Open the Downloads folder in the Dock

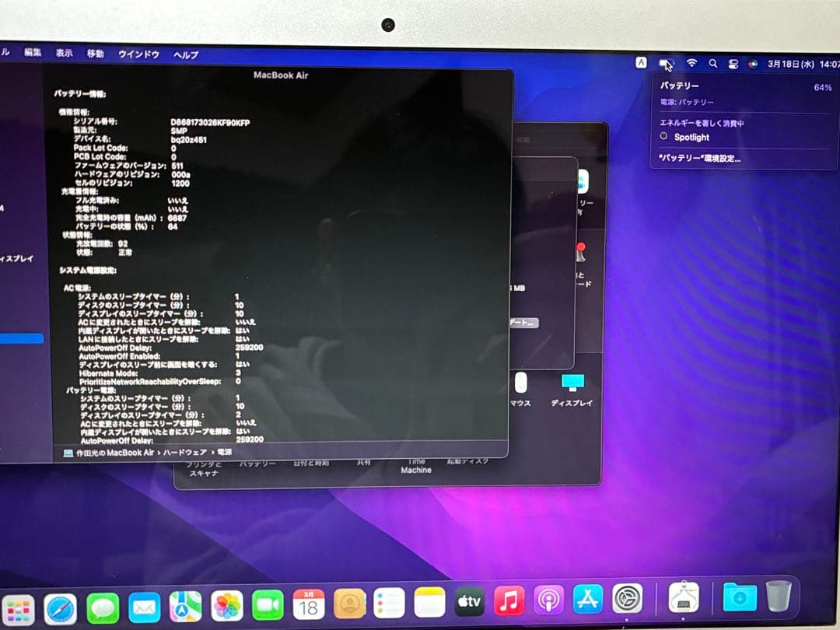pos(740,597)
